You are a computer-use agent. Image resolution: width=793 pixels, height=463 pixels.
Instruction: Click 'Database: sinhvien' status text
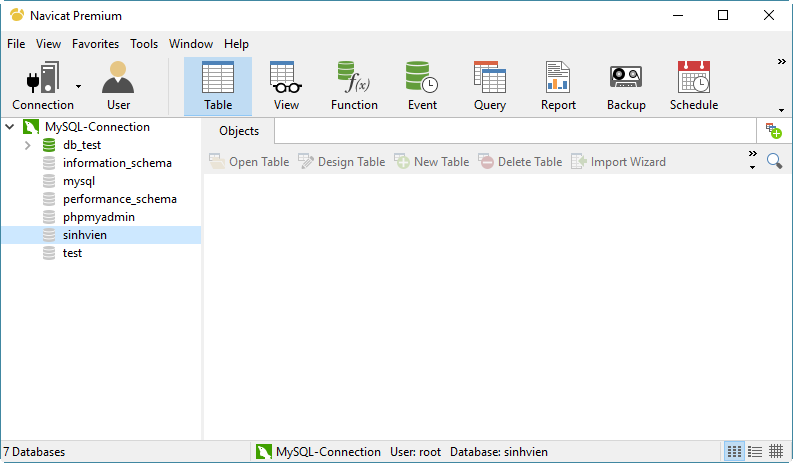pyautogui.click(x=499, y=452)
